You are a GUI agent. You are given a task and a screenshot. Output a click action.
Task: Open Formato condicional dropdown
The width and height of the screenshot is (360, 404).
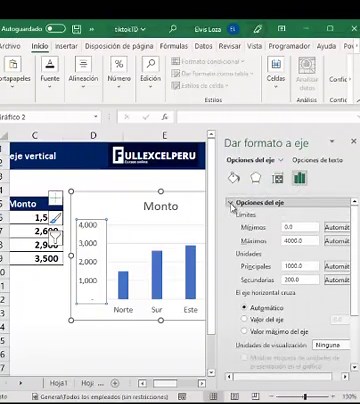tap(208, 61)
